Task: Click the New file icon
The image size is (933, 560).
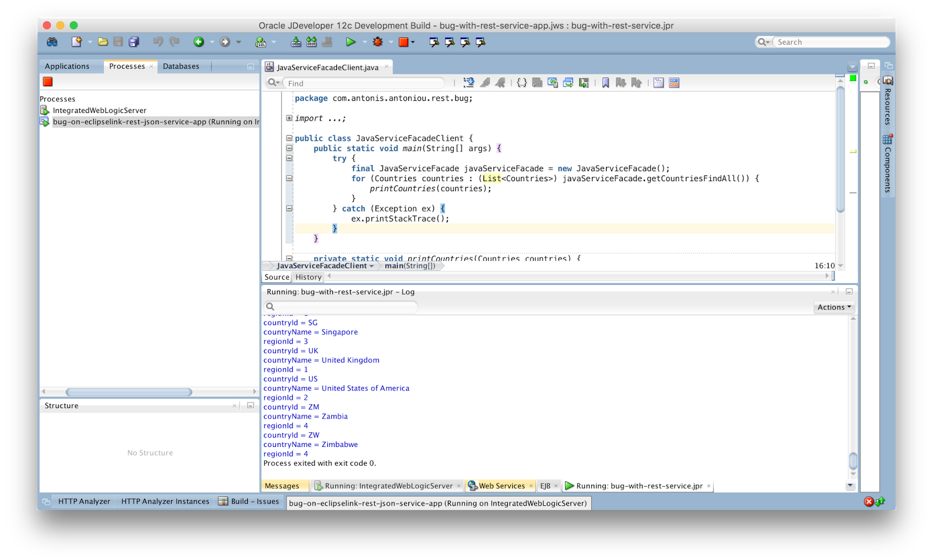Action: (x=76, y=42)
